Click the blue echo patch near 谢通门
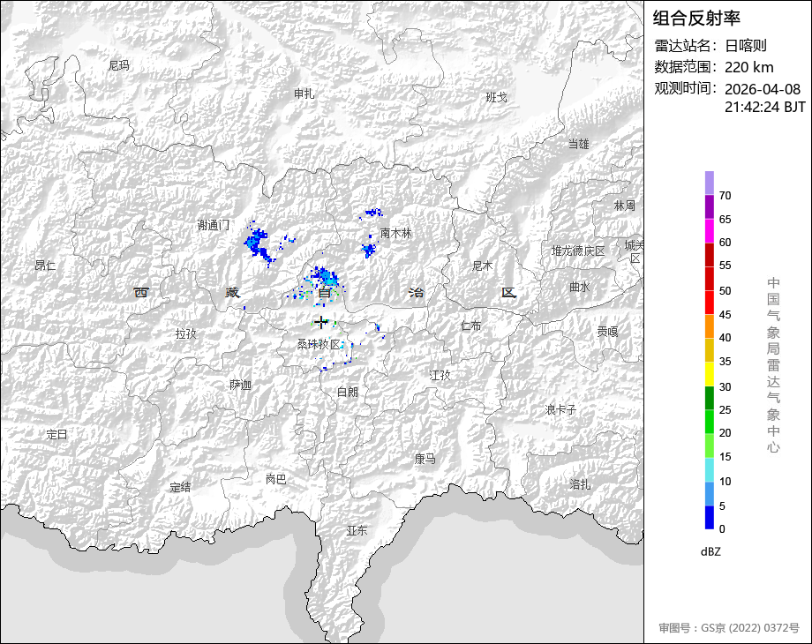Viewport: 812px width, 644px height. [x=258, y=244]
